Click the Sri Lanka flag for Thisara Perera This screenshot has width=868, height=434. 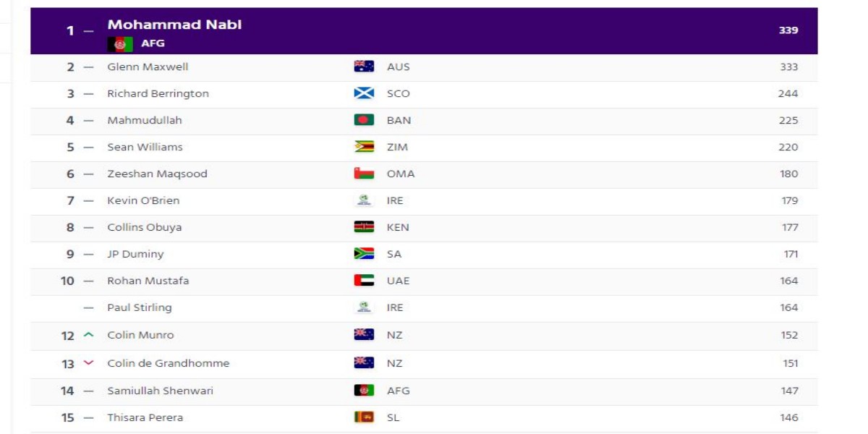pyautogui.click(x=364, y=417)
